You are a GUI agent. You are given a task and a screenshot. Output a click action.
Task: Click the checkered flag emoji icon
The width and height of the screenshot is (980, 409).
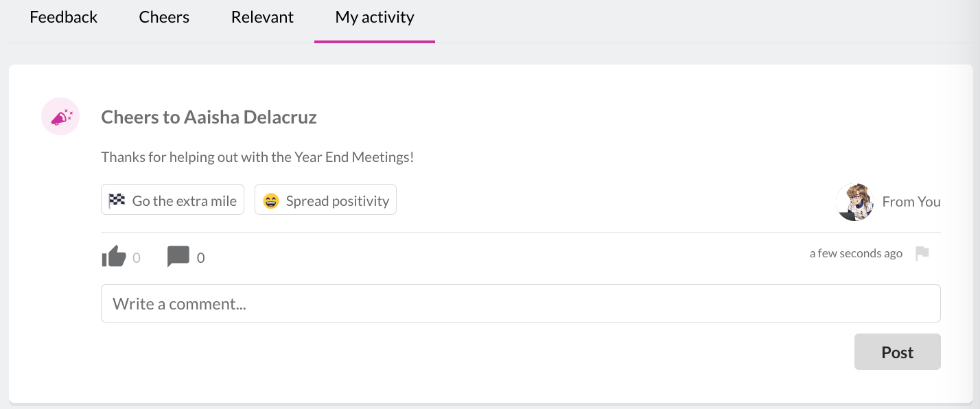click(117, 200)
